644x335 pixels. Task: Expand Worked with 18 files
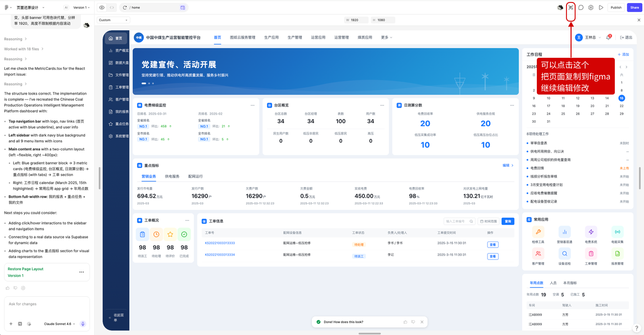(24, 49)
